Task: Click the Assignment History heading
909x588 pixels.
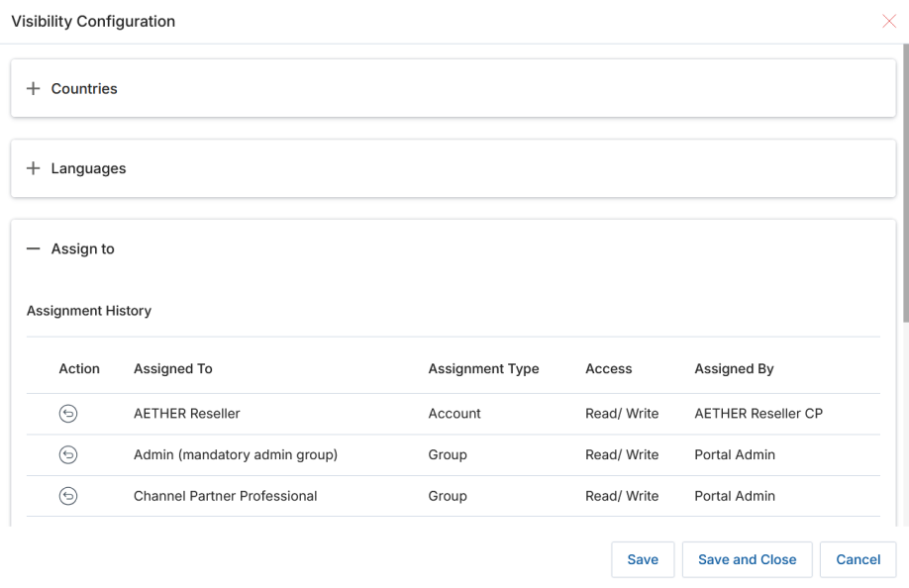Action: (89, 311)
